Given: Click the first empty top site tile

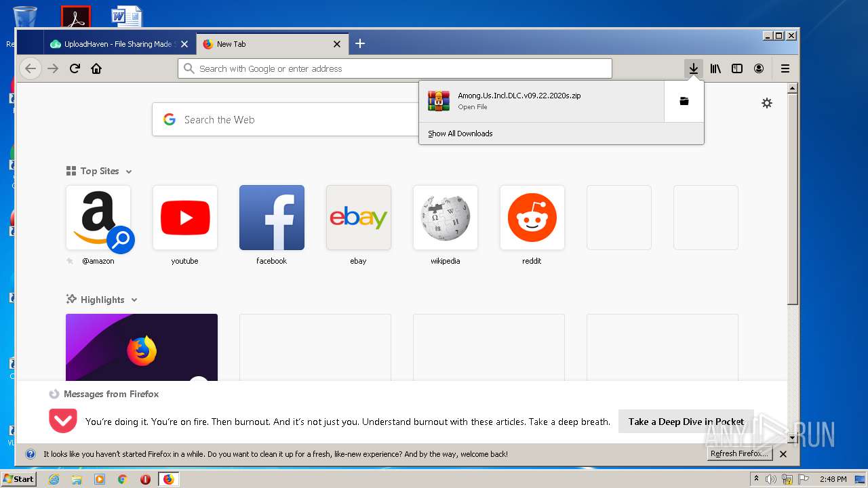Looking at the screenshot, I should pyautogui.click(x=619, y=218).
